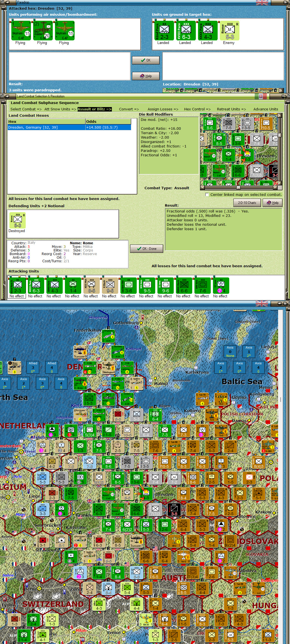Click Allied 4 sea box in North Sea
Image resolution: width=290 pixels, height=644 pixels.
click(x=52, y=367)
